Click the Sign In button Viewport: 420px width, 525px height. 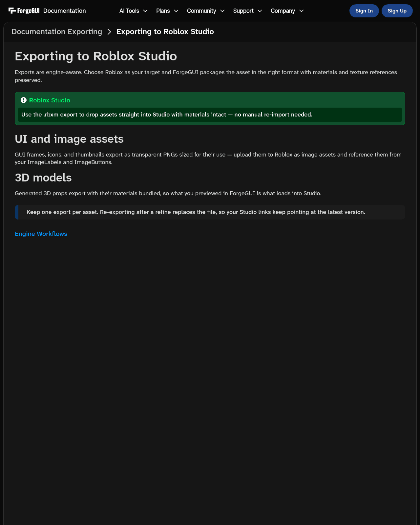(364, 11)
